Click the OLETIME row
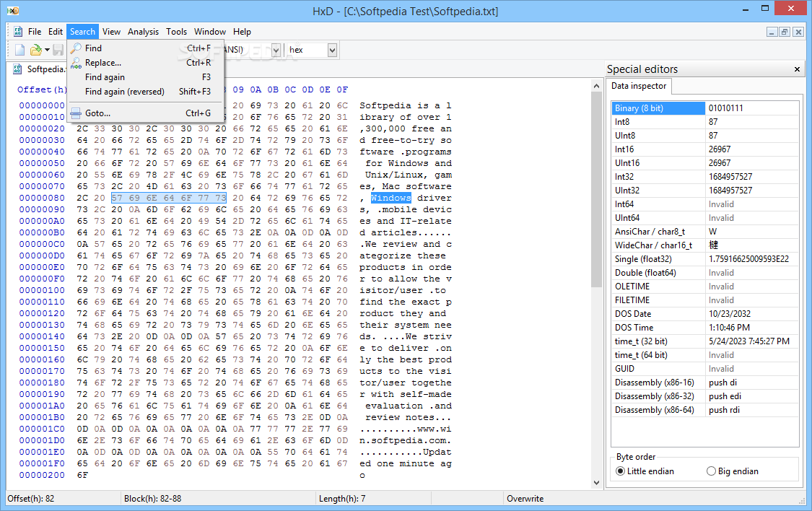Viewport: 812px width, 511px height. (x=704, y=287)
